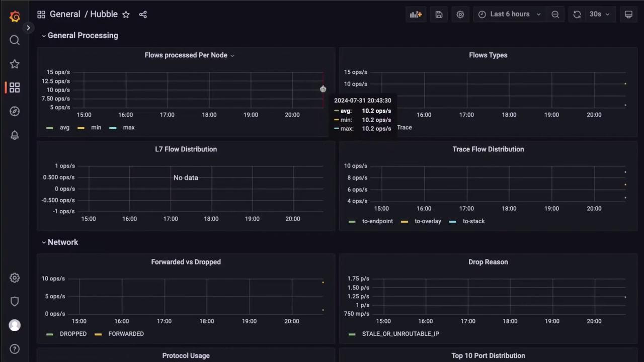
Task: Open the Last 6 hours time picker
Action: (510, 15)
